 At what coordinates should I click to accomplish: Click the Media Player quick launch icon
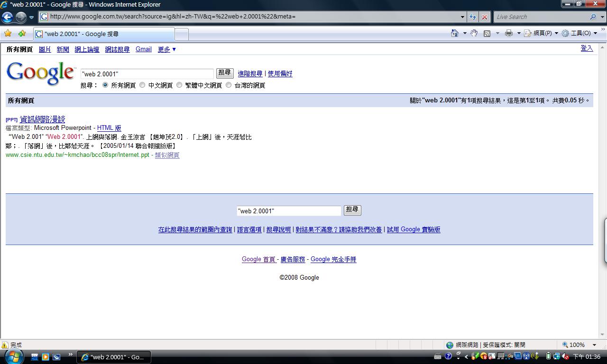pos(45,356)
